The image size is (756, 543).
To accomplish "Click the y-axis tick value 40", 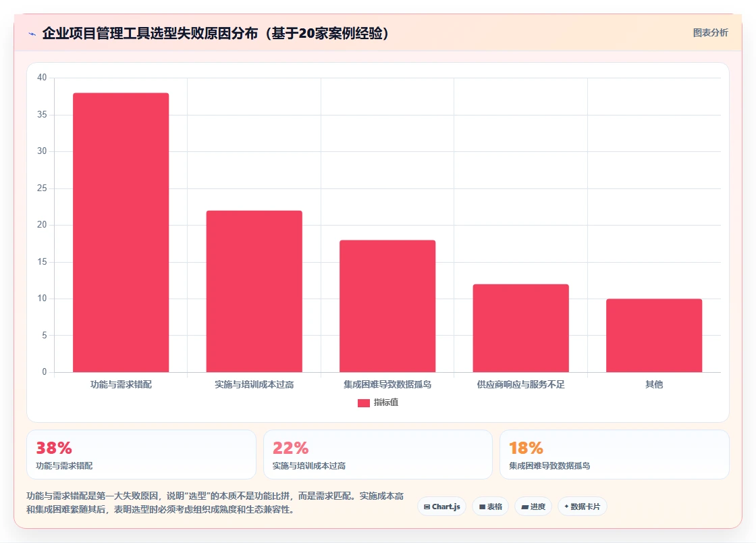I will [42, 78].
